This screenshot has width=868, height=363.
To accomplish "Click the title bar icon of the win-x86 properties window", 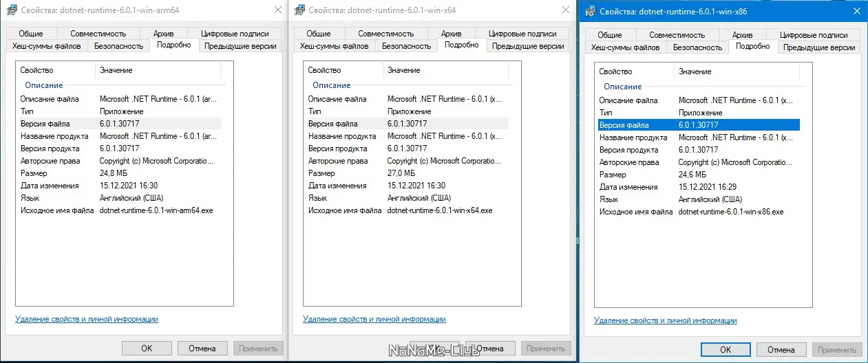I will 588,12.
